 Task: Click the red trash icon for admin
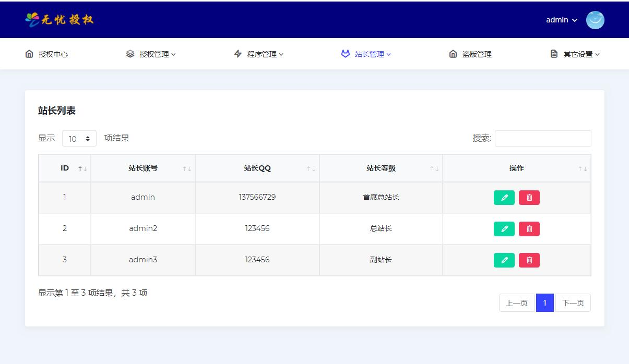(529, 197)
